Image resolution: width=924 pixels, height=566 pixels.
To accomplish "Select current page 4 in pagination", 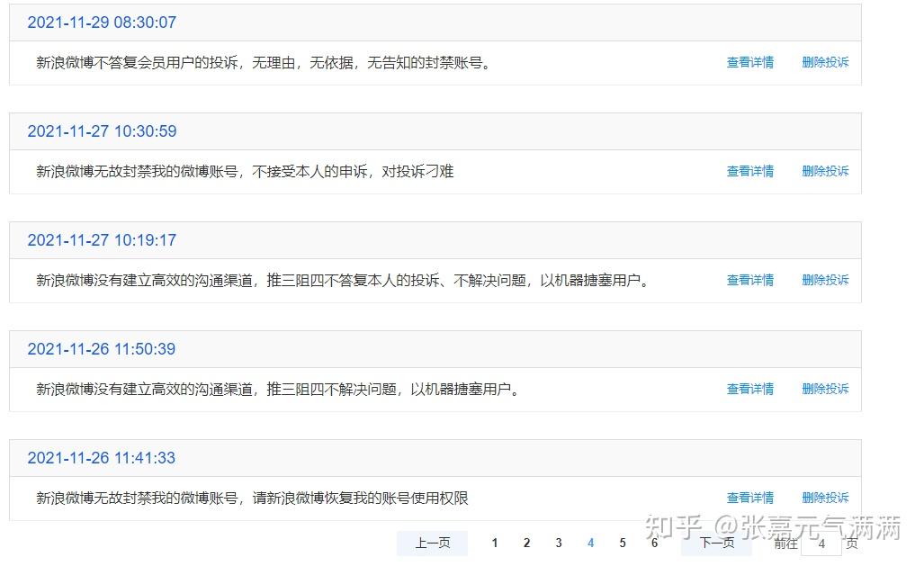I will (590, 543).
